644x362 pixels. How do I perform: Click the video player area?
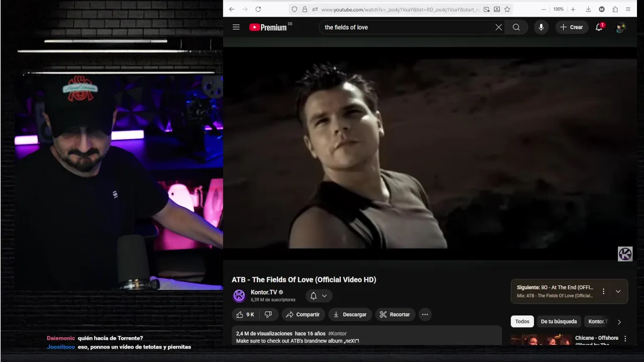(430, 153)
